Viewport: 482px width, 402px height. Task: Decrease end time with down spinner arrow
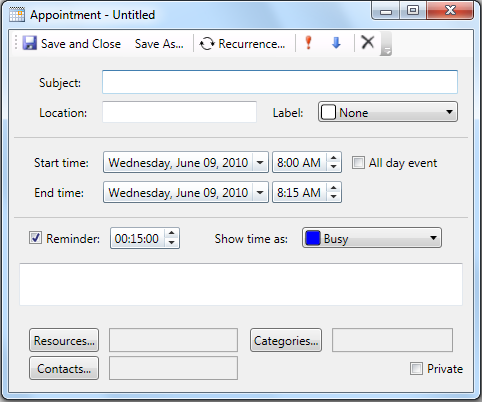pyautogui.click(x=333, y=196)
